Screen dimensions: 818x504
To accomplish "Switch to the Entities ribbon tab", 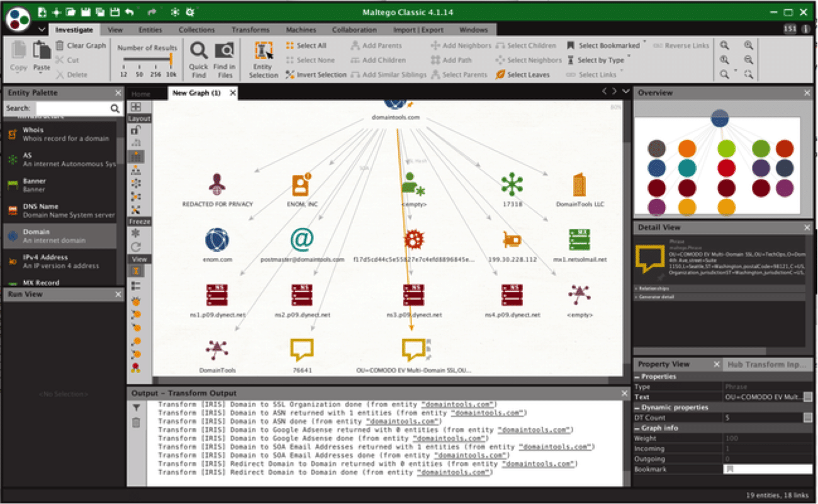I will click(150, 30).
